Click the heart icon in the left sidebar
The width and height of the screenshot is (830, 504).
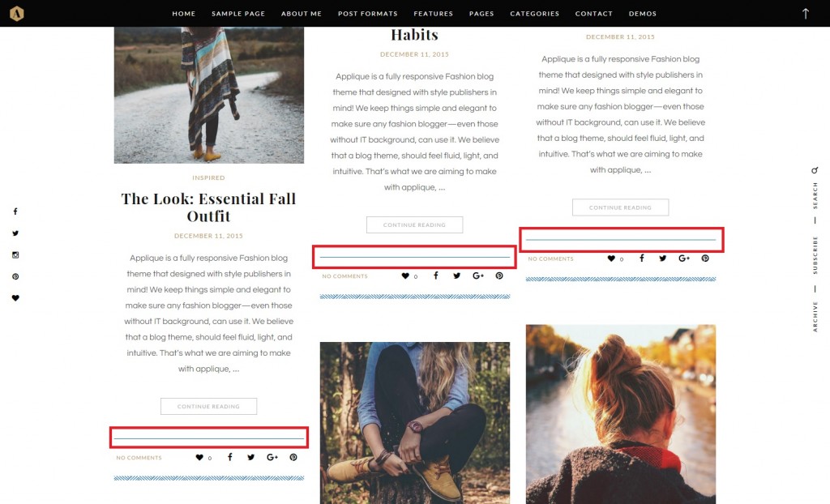(x=15, y=298)
